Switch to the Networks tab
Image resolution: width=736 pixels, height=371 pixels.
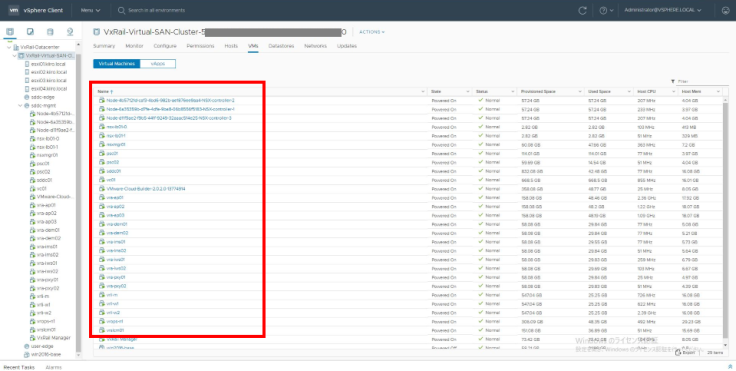click(315, 46)
